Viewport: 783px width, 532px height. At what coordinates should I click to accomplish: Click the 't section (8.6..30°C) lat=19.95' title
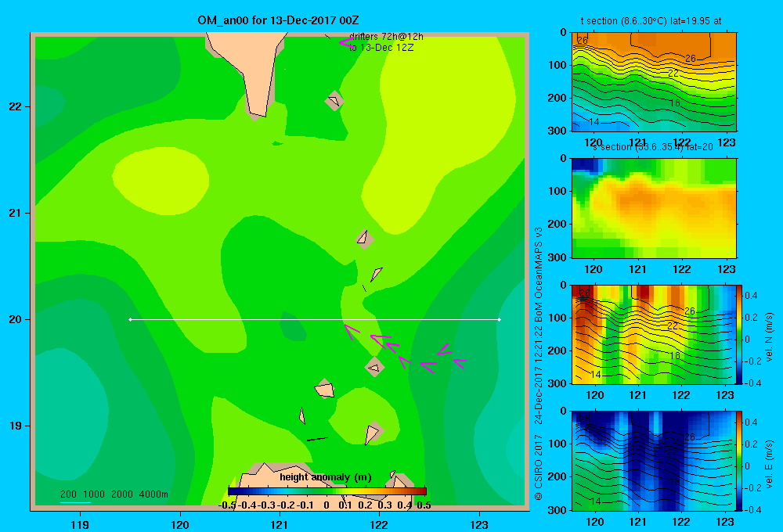click(x=651, y=21)
